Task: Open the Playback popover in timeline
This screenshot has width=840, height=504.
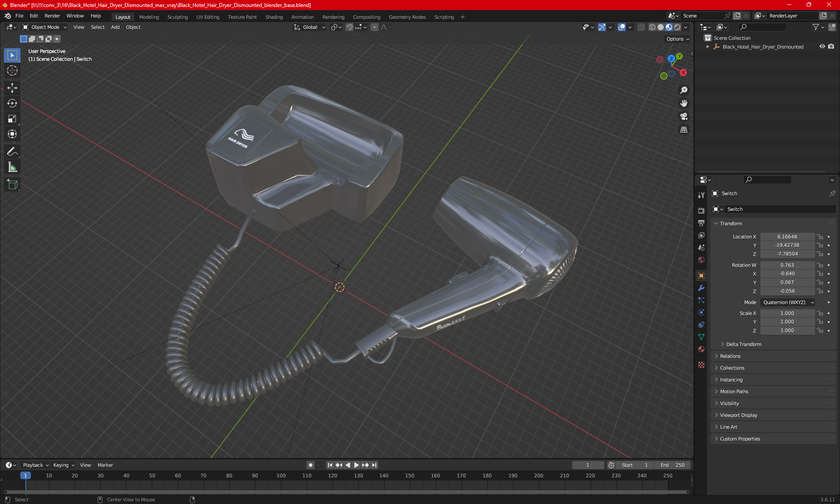Action: pos(35,465)
